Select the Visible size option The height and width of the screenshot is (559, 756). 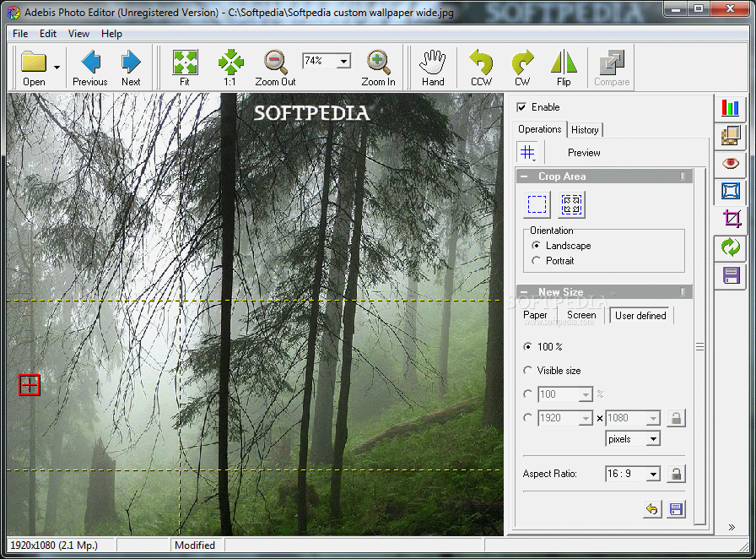click(x=528, y=370)
